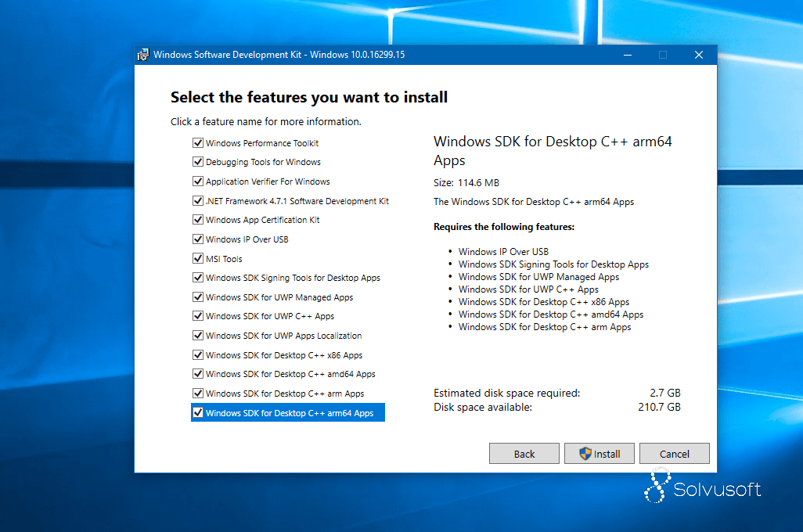
Task: Click the 'Windows SDK for Desktop C++ arm Apps' bullet in requirements
Action: [x=545, y=327]
